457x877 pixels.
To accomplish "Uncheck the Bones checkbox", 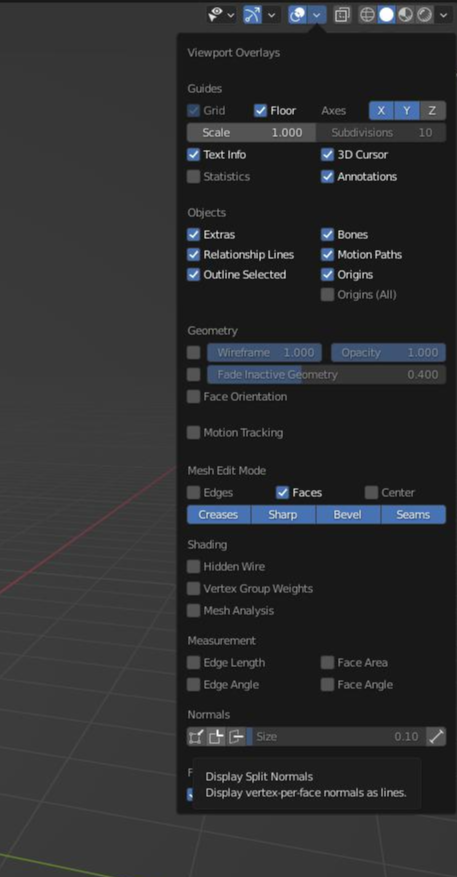I will coord(327,234).
